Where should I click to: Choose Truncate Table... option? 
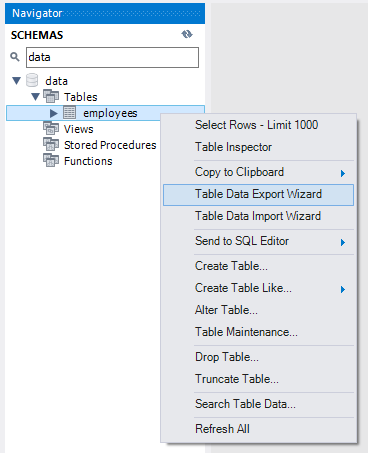pos(258,379)
